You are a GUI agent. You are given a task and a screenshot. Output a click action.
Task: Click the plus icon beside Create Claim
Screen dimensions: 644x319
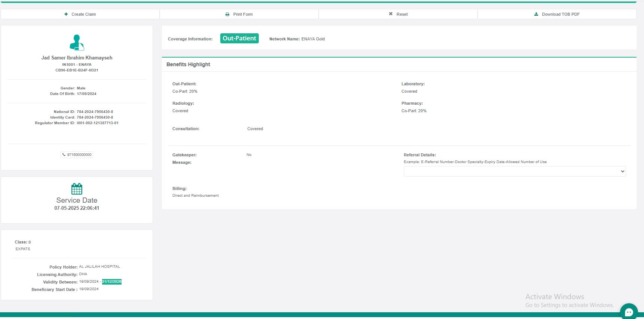click(x=66, y=14)
